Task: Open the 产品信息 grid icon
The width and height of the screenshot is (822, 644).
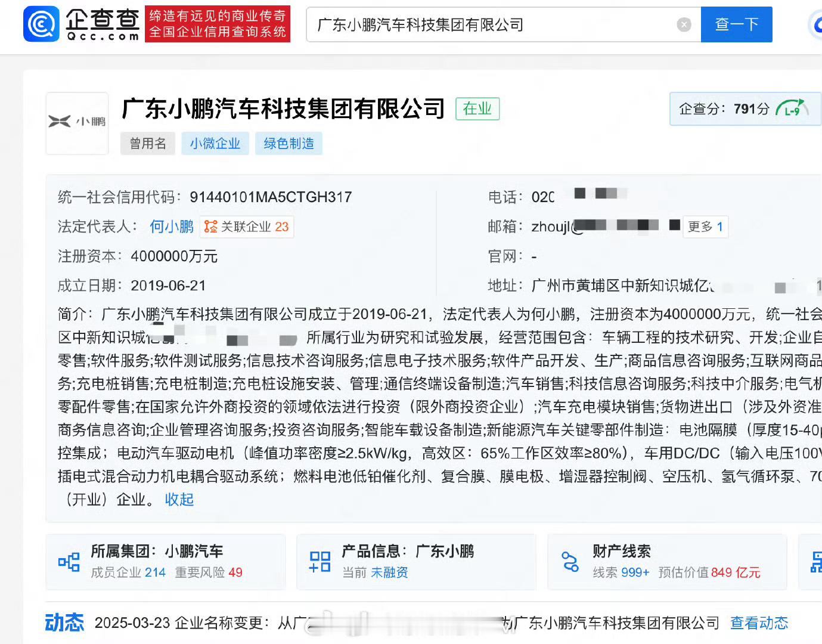Action: tap(320, 562)
